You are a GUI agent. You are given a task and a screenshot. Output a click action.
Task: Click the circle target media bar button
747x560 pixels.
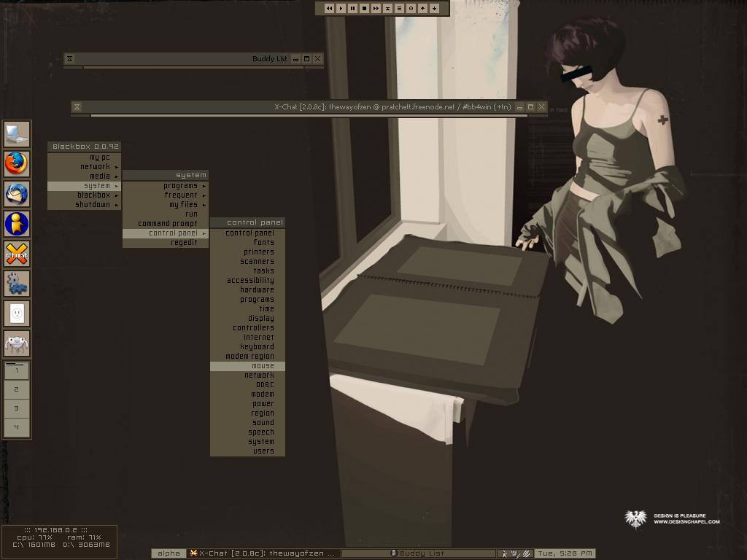click(x=411, y=8)
